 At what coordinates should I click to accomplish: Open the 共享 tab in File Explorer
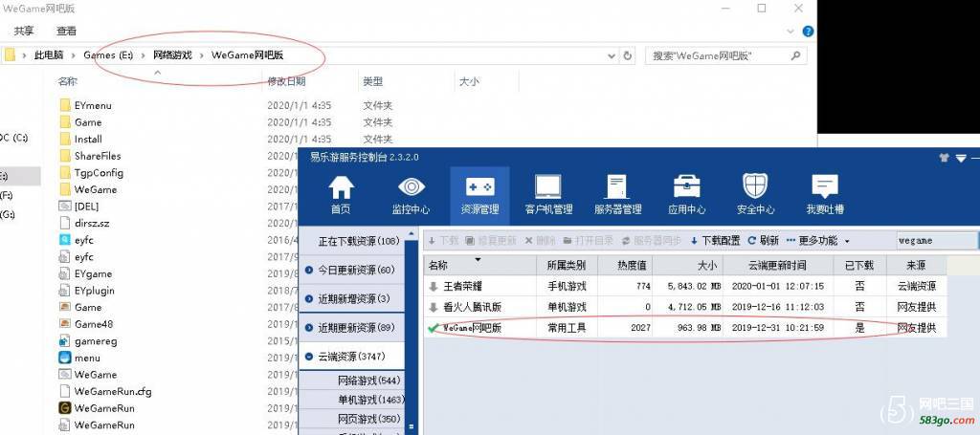click(x=24, y=31)
